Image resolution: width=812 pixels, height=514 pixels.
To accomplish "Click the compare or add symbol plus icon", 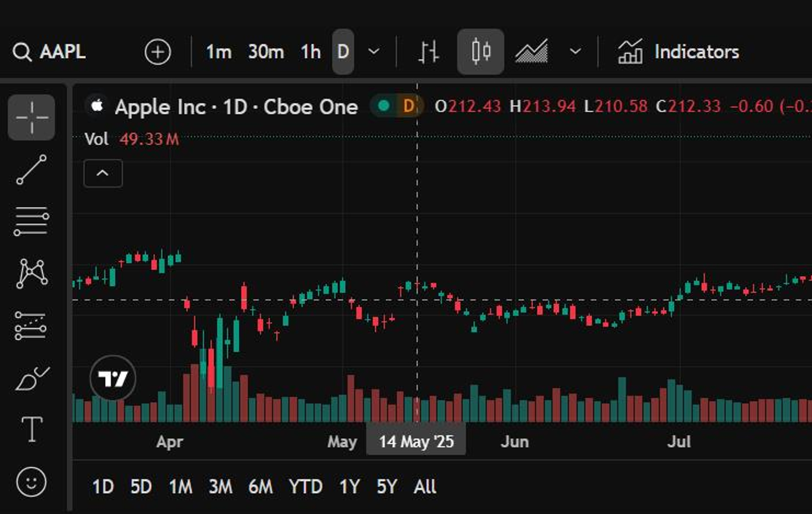I will [157, 52].
